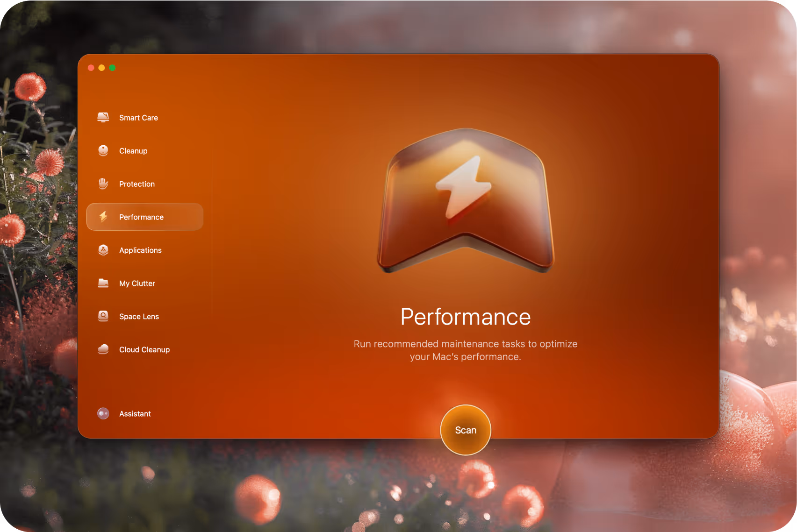Click the large lightning bolt hero graphic
Viewport: 797px width, 532px height.
[466, 200]
